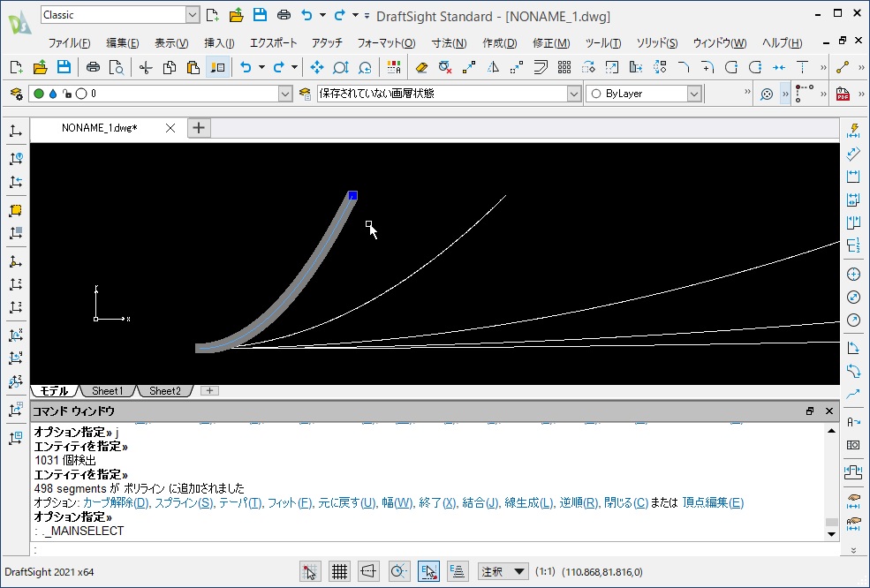870x588 pixels.
Task: Choose the 頂点編集(E) command option
Action: click(x=713, y=502)
